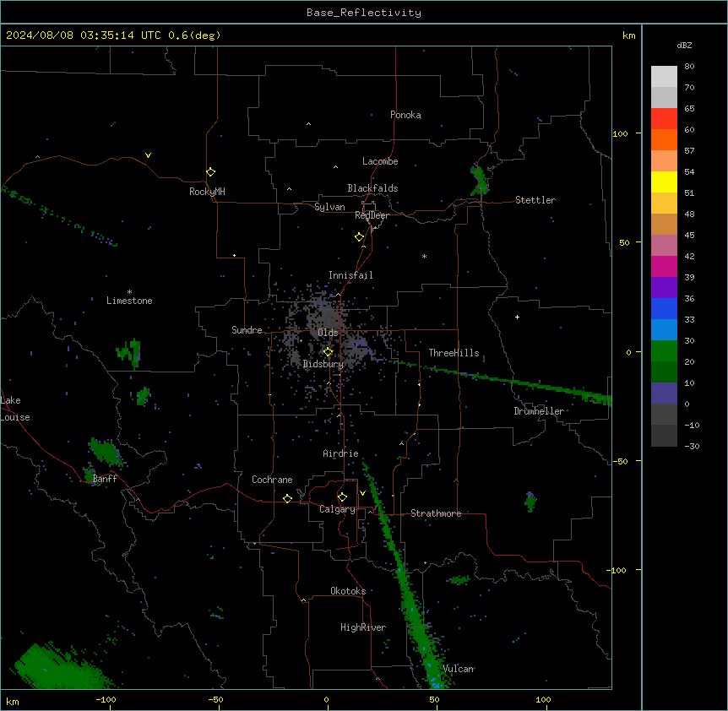Click the Innisfail town label
This screenshot has width=728, height=711.
[350, 275]
